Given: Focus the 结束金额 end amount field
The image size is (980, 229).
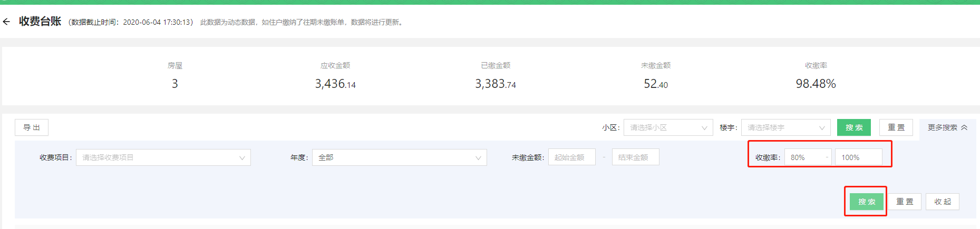Looking at the screenshot, I should tap(635, 157).
